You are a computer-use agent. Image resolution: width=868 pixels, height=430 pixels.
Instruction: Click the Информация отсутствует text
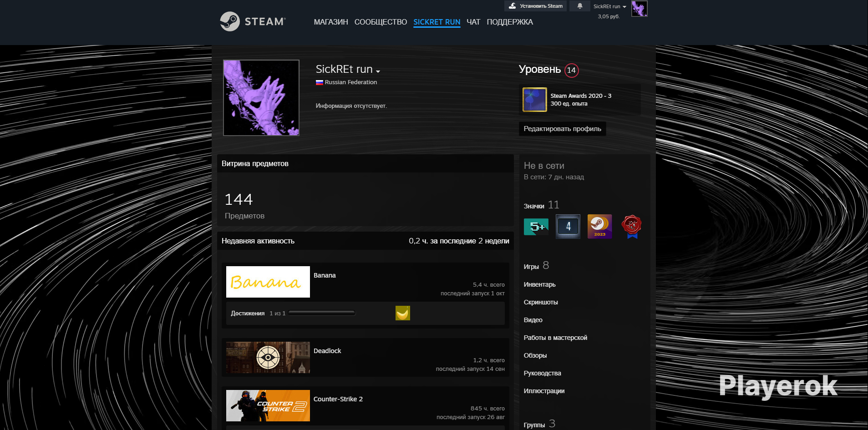coord(351,106)
